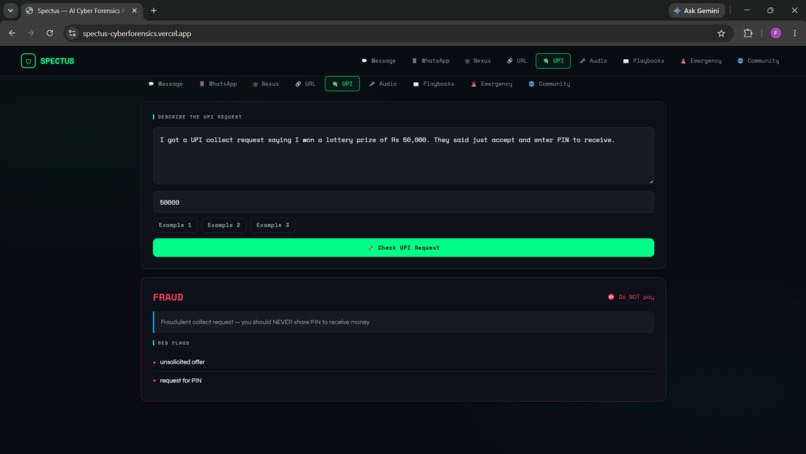
Task: Click the Ask Gemini button
Action: [697, 10]
